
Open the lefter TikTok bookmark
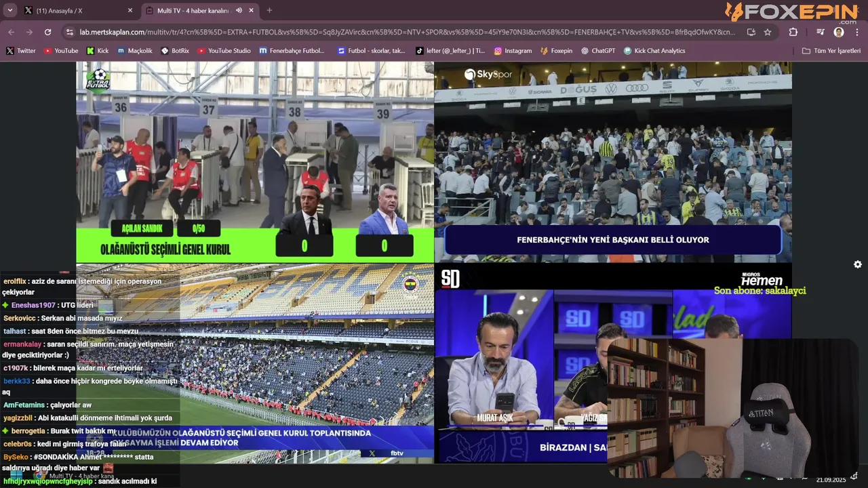tap(450, 51)
